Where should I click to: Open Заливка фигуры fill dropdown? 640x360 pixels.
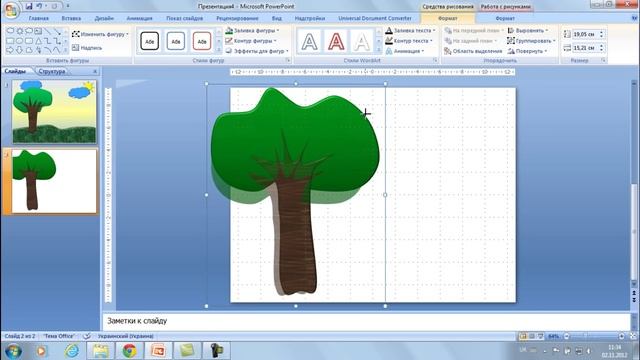click(252, 31)
